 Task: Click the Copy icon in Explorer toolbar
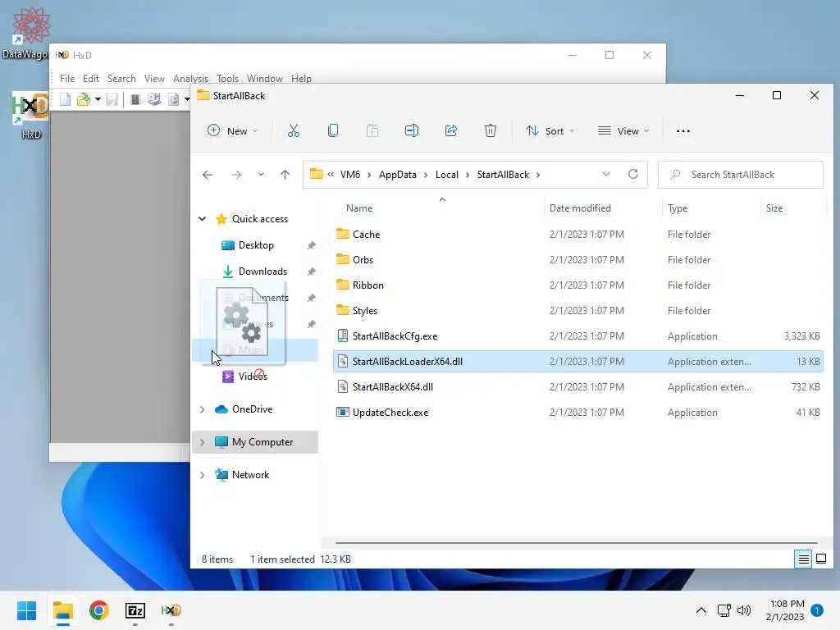[333, 130]
